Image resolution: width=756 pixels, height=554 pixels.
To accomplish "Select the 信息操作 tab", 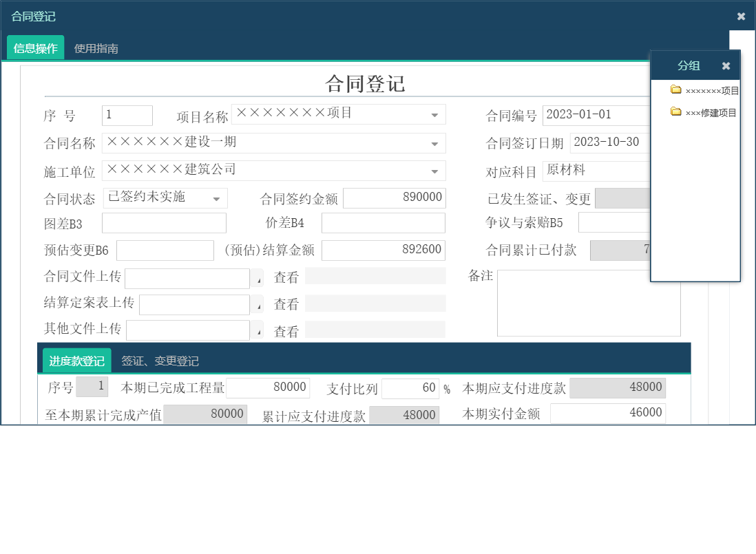I will (34, 48).
